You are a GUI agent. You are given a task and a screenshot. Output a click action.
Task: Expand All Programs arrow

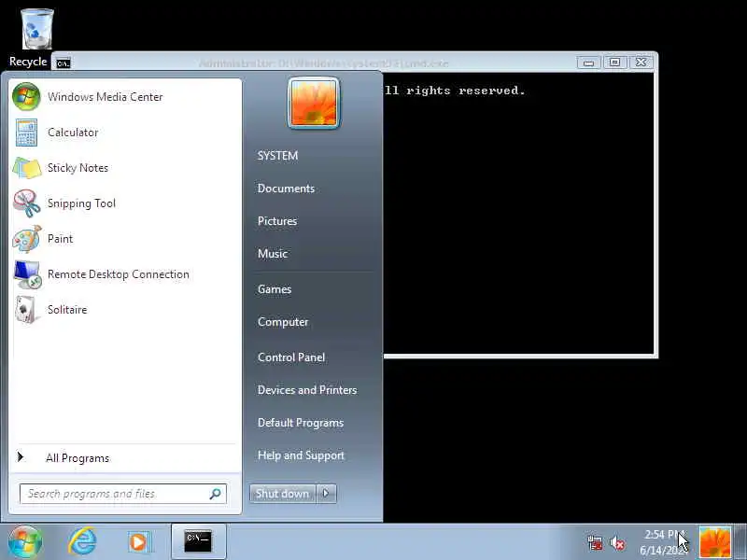point(20,457)
